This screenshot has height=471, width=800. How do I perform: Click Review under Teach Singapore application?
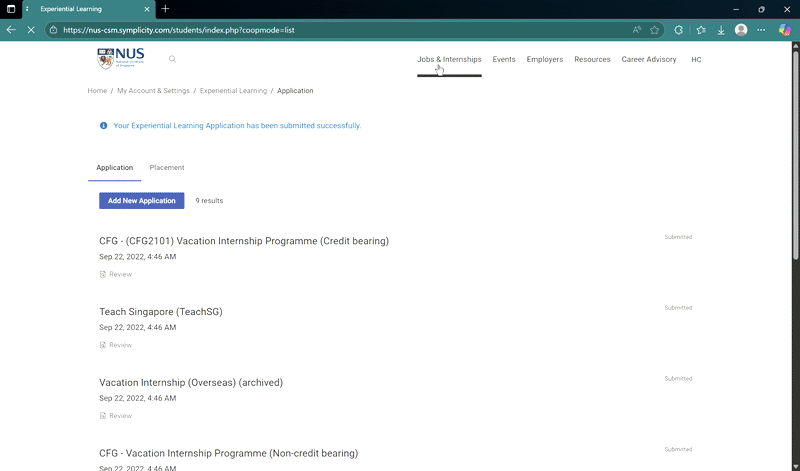pos(120,345)
